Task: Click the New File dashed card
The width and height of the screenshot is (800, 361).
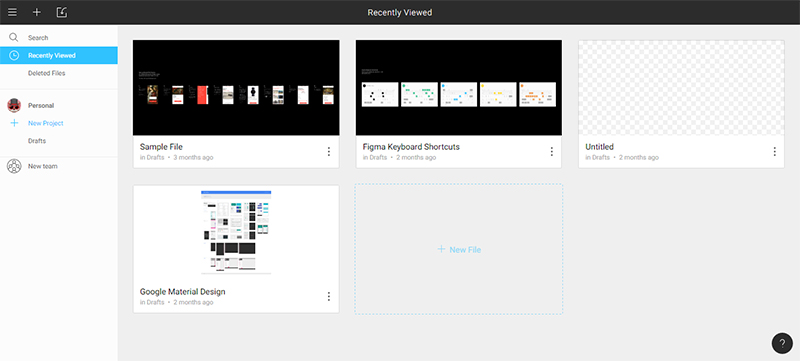Action: click(459, 249)
